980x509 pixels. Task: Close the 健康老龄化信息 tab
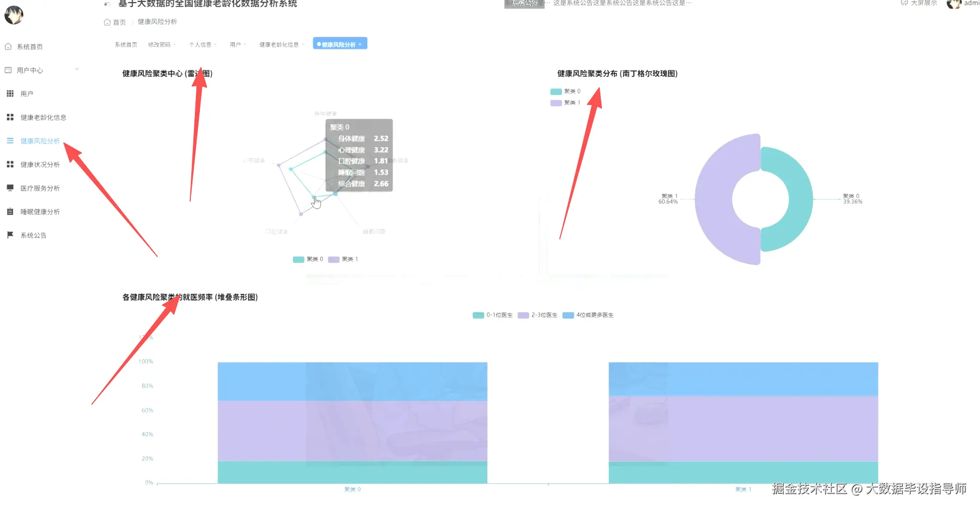[x=303, y=44]
